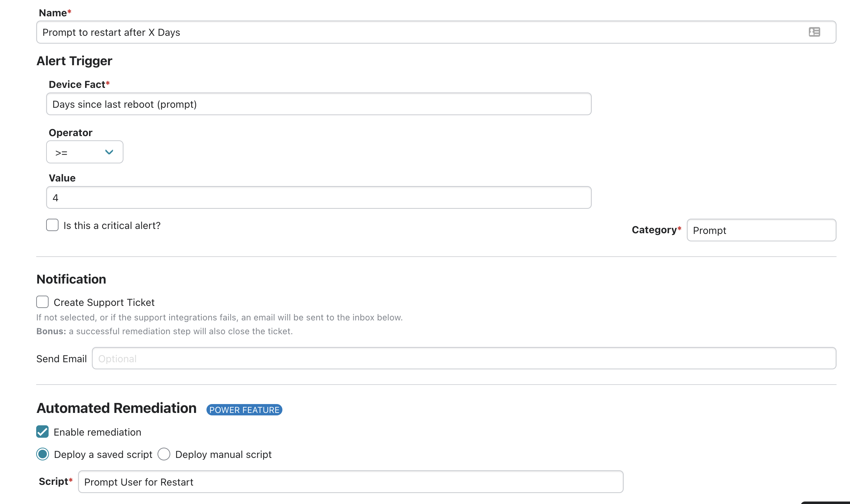This screenshot has width=850, height=504.
Task: Click the Category label
Action: [x=656, y=230]
